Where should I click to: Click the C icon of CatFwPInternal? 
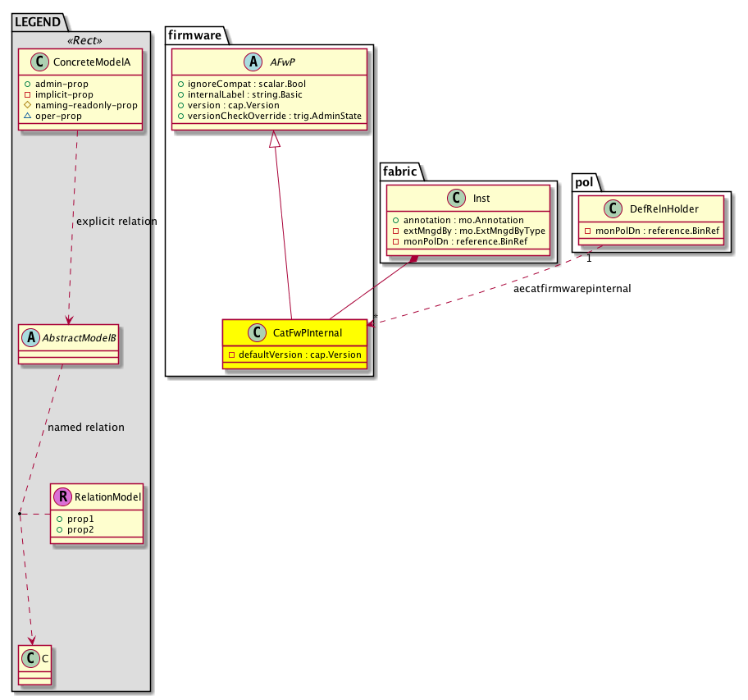(256, 332)
